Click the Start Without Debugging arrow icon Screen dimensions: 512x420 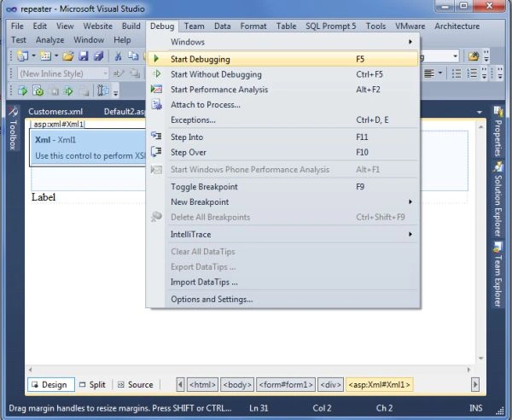click(x=157, y=73)
